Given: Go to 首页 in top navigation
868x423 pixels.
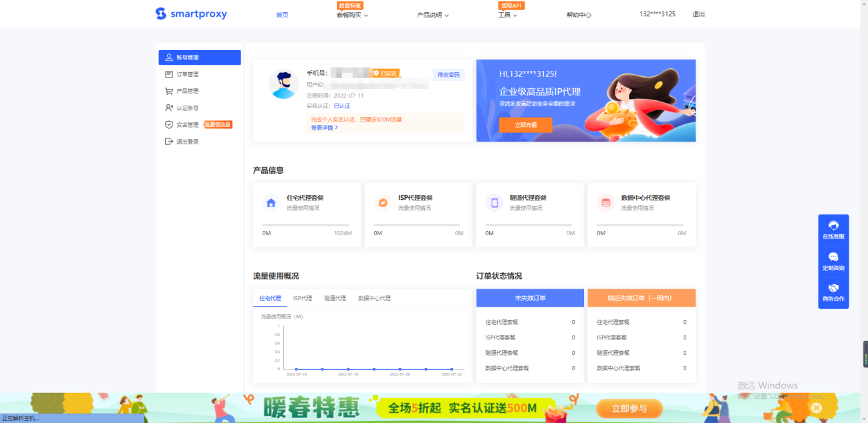Looking at the screenshot, I should point(282,15).
